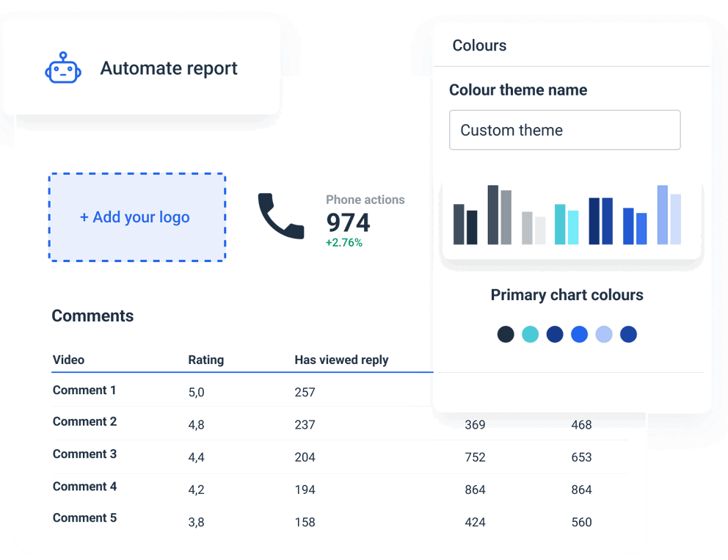Viewport: 728px width, 560px height.
Task: Click the Phone actions label
Action: click(x=365, y=200)
